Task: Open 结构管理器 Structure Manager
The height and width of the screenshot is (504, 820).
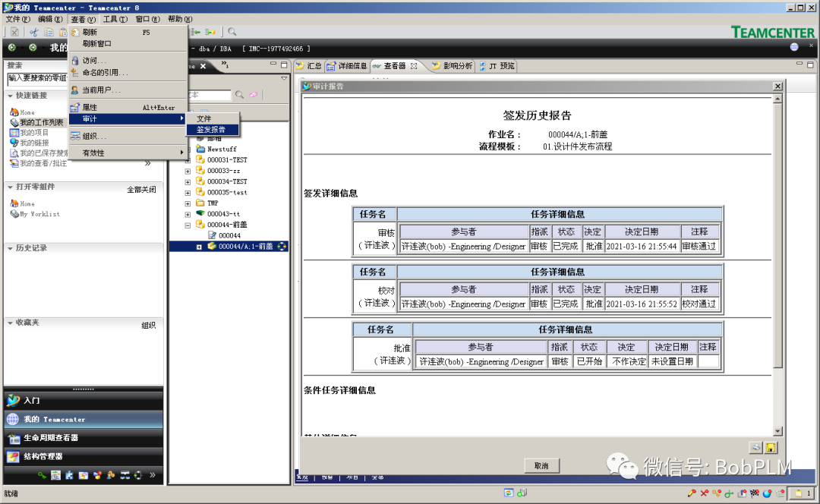Action: click(84, 456)
